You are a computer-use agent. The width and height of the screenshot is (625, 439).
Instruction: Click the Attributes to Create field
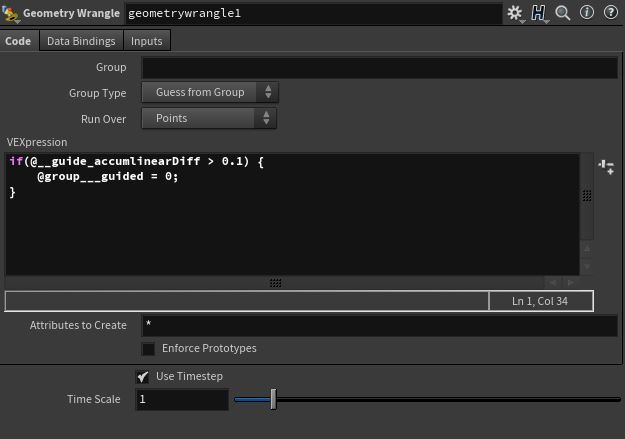tap(380, 325)
